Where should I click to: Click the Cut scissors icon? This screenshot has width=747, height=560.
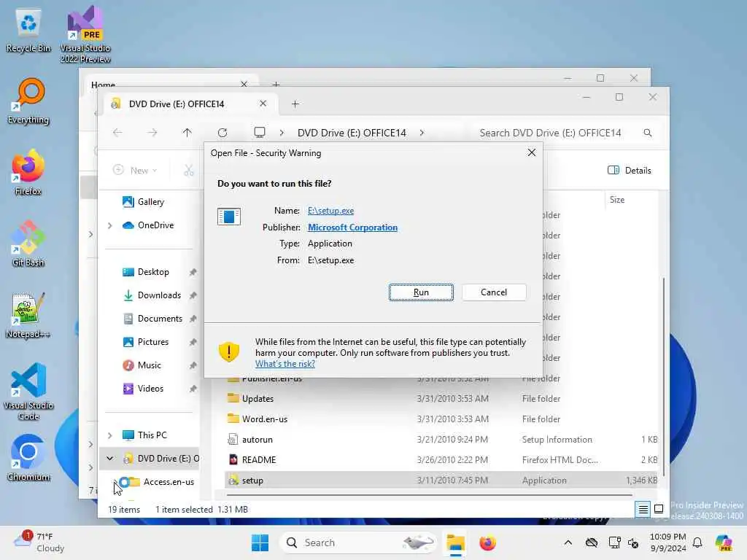click(189, 170)
